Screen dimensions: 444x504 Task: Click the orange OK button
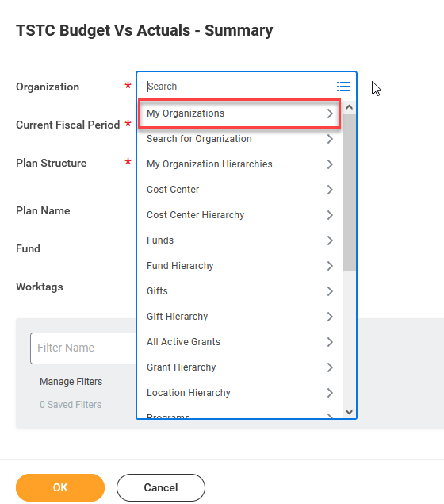[60, 487]
